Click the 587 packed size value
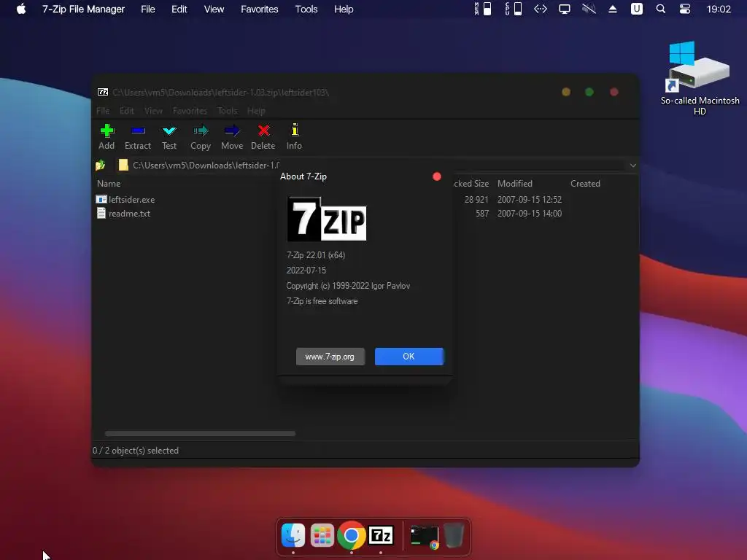Screen dimensions: 747x560 point(482,214)
